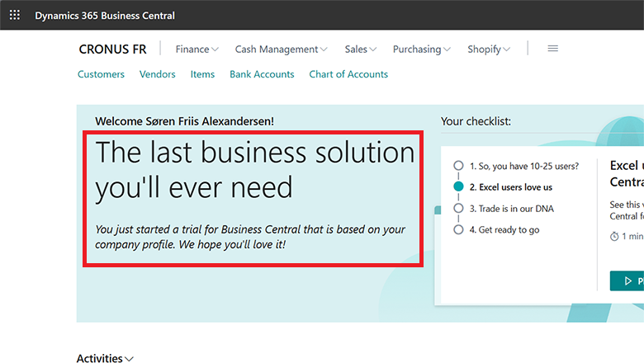Image resolution: width=644 pixels, height=363 pixels.
Task: Click 'So, you have 10-25 users?' text
Action: pyautogui.click(x=524, y=166)
